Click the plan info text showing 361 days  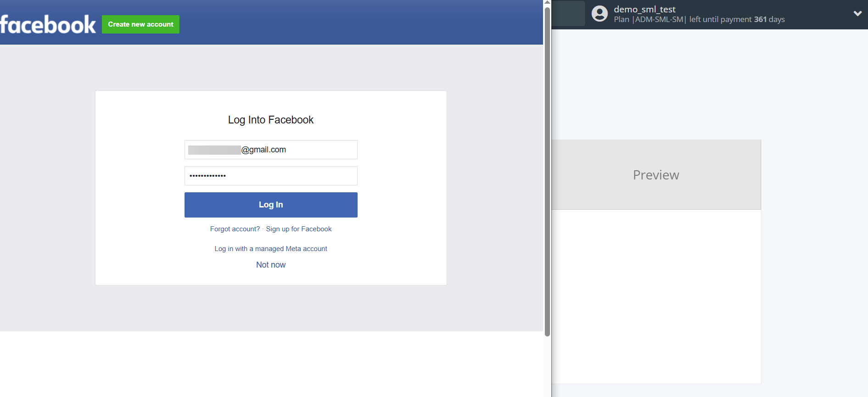(x=699, y=20)
